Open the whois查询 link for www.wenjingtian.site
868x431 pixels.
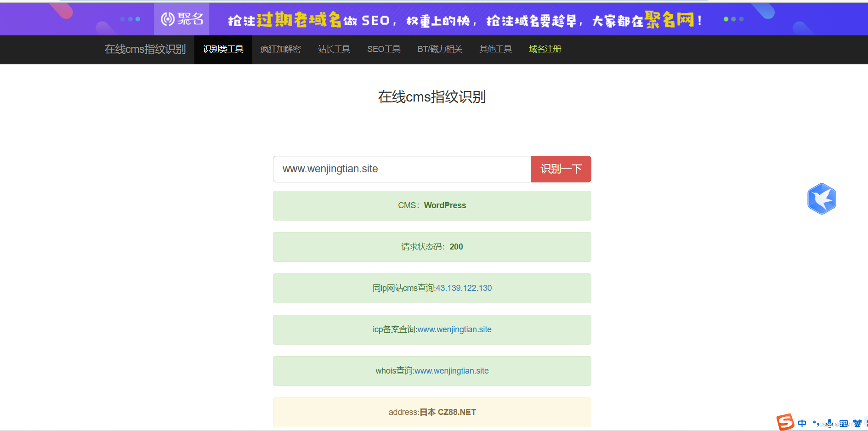[x=451, y=371]
